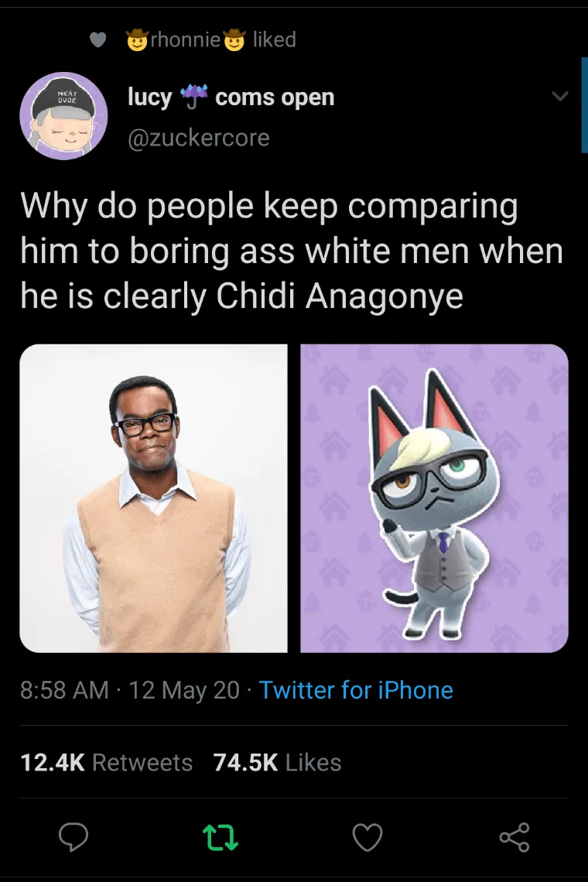Open rhonnie's profile from the liked header
The width and height of the screenshot is (588, 882).
186,39
